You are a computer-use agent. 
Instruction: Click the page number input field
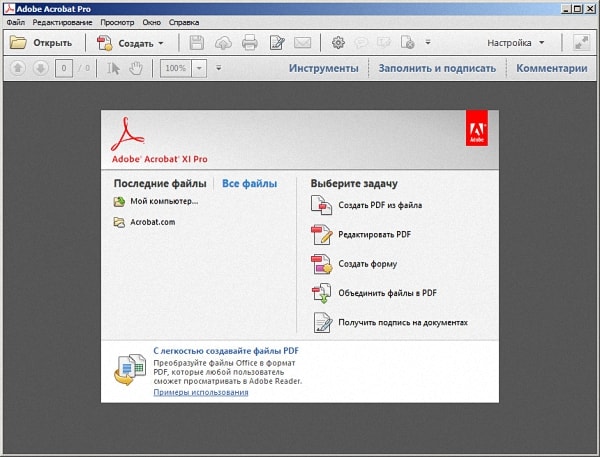click(x=64, y=69)
